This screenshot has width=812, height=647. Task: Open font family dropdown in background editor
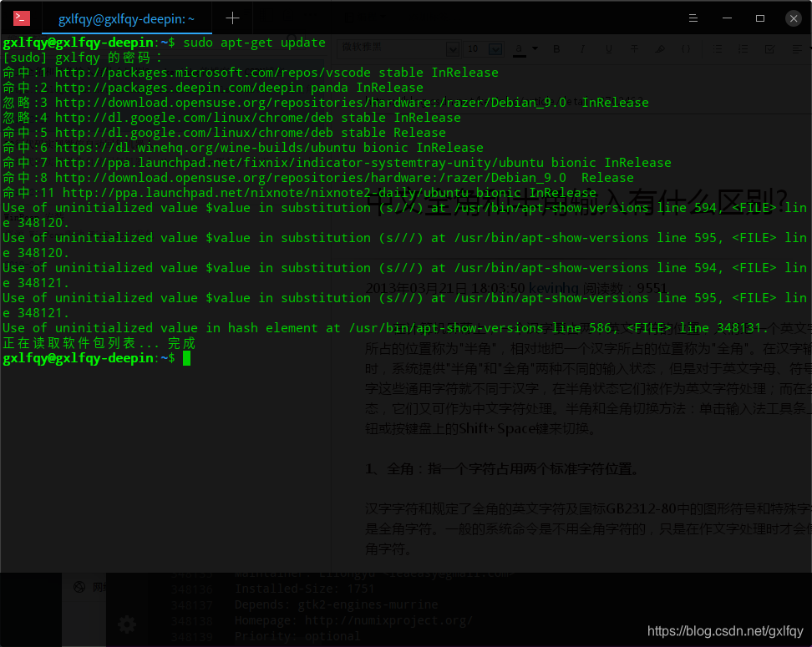tap(452, 49)
